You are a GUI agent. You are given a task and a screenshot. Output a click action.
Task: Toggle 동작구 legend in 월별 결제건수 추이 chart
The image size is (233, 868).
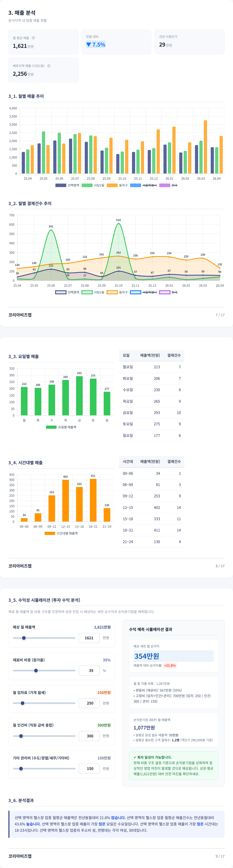(117, 292)
